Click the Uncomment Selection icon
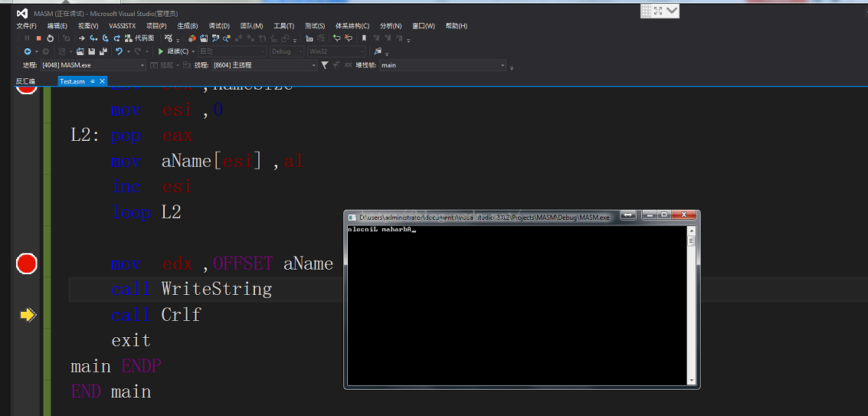 (x=349, y=38)
